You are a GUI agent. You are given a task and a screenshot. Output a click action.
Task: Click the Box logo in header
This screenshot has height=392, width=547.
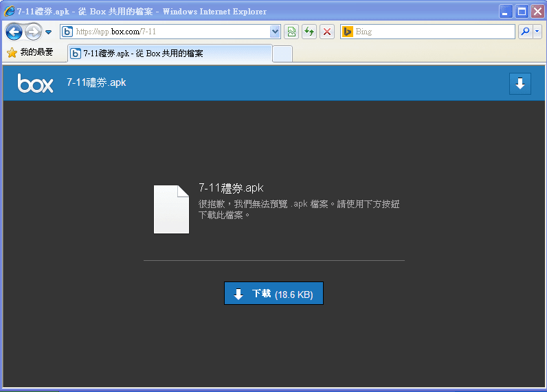click(x=35, y=83)
